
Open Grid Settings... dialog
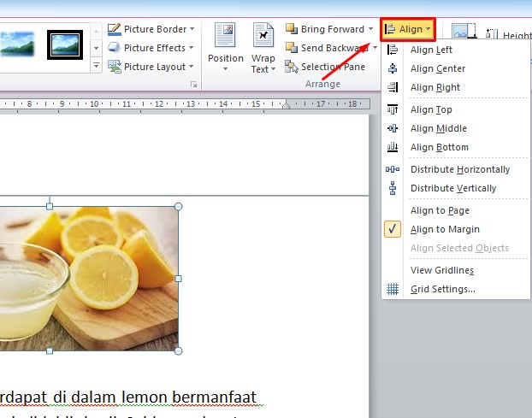[443, 289]
